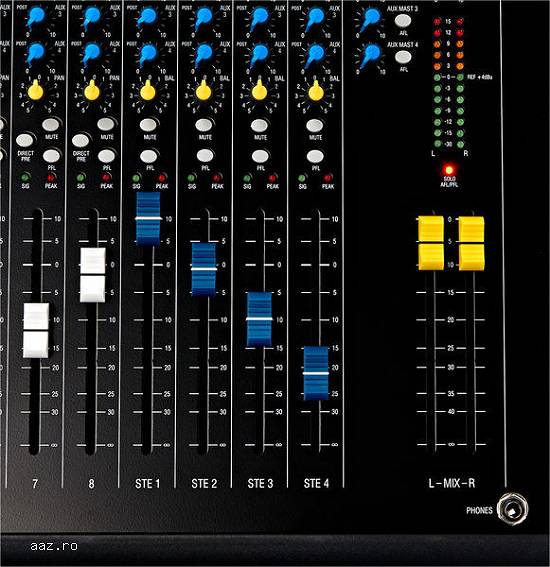Enable PFL on channel 8
Image resolution: width=550 pixels, height=567 pixels.
[107, 156]
